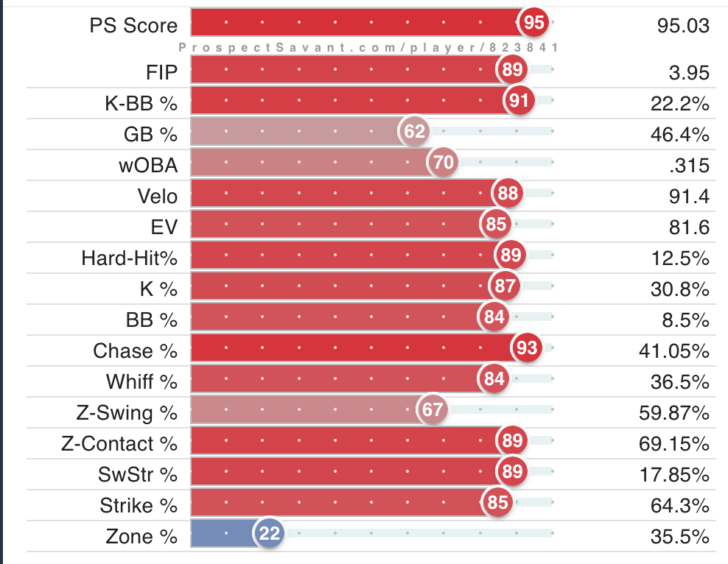Click the wOBA 70 percentile bubble
728x564 pixels.
point(443,162)
